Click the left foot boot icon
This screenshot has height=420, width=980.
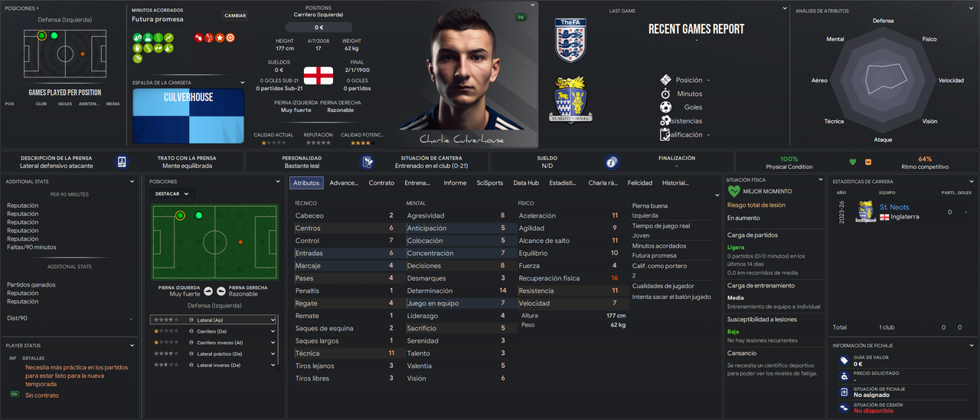(207, 290)
